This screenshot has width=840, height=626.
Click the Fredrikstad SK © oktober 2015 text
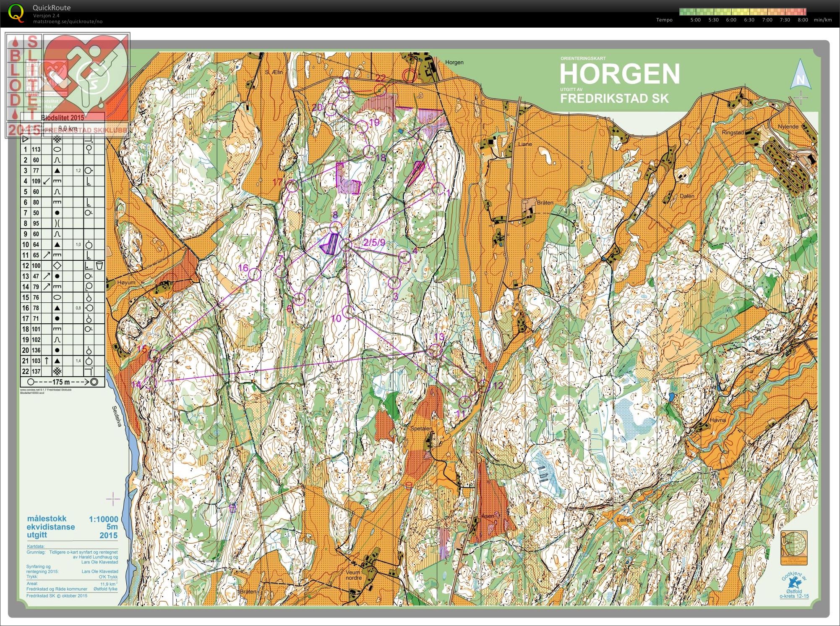click(x=57, y=596)
